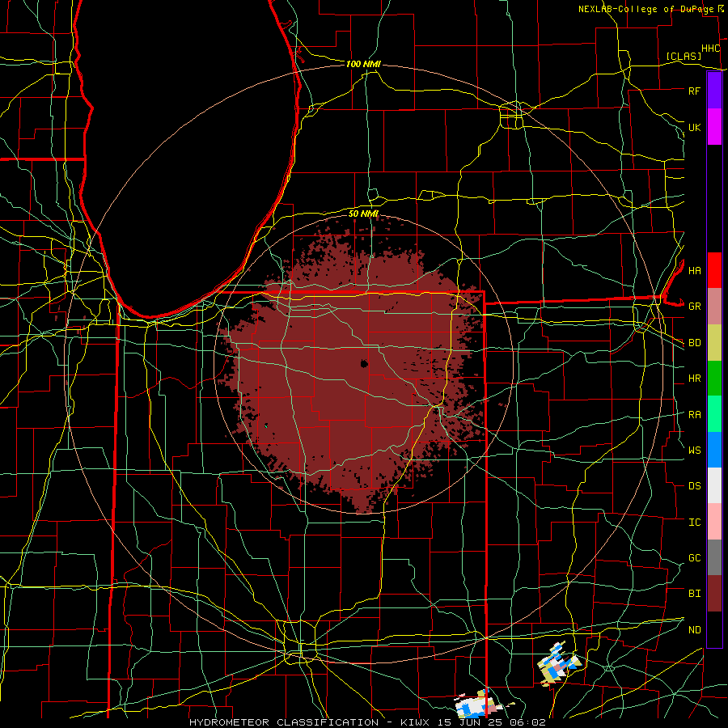Image resolution: width=728 pixels, height=728 pixels.
Task: Click the 'KIWX' radar site identifier
Action: 415,722
